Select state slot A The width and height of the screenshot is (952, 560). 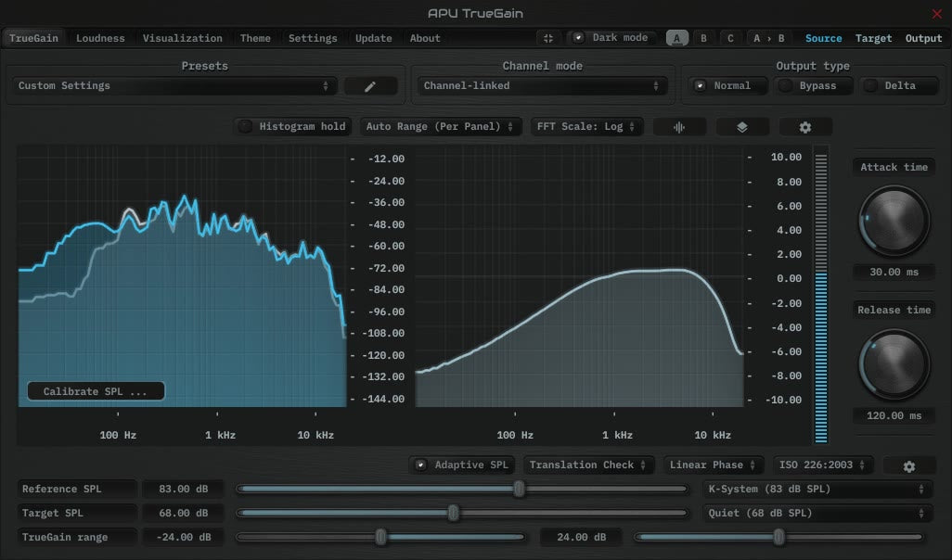[677, 38]
